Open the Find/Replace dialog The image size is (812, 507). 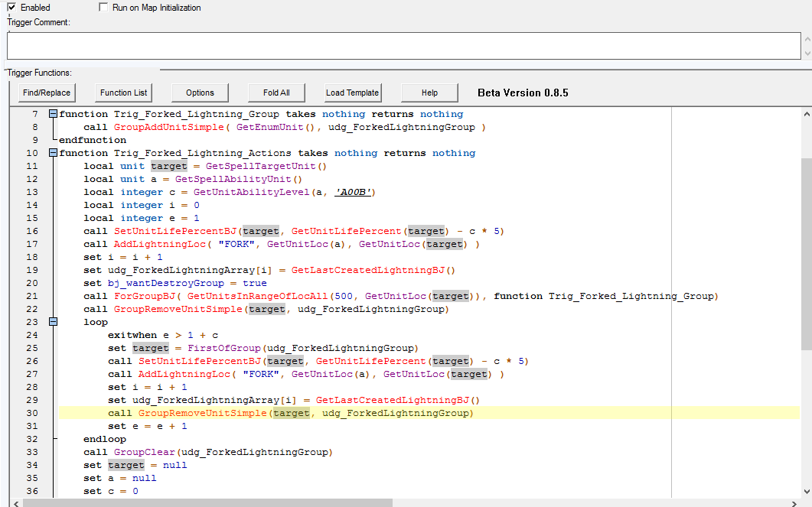pyautogui.click(x=47, y=93)
